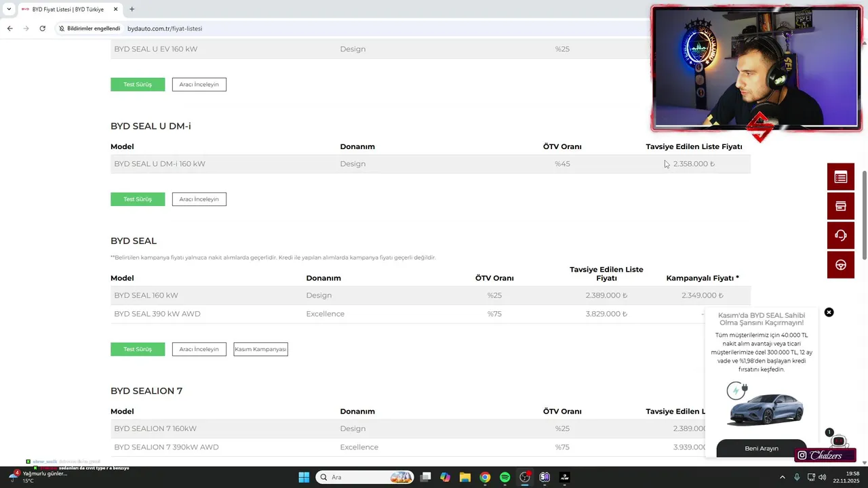This screenshot has width=868, height=488.
Task: Click the browser back arrow
Action: [x=9, y=28]
